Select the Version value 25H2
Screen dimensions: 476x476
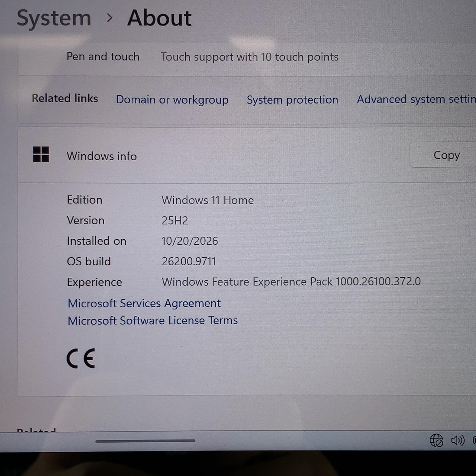tap(175, 221)
